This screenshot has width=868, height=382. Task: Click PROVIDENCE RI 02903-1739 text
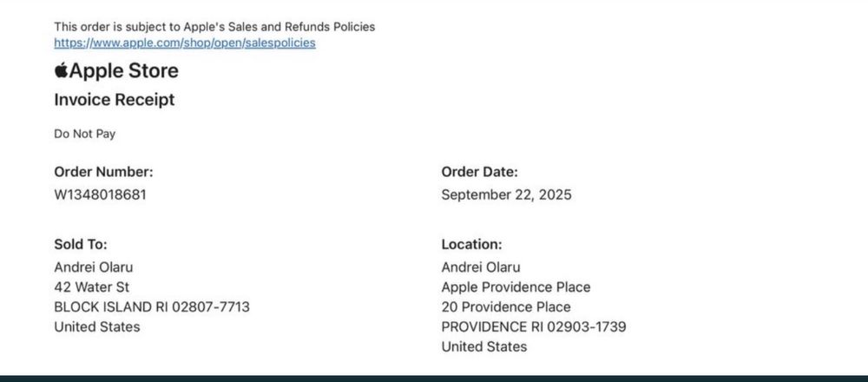coord(534,326)
